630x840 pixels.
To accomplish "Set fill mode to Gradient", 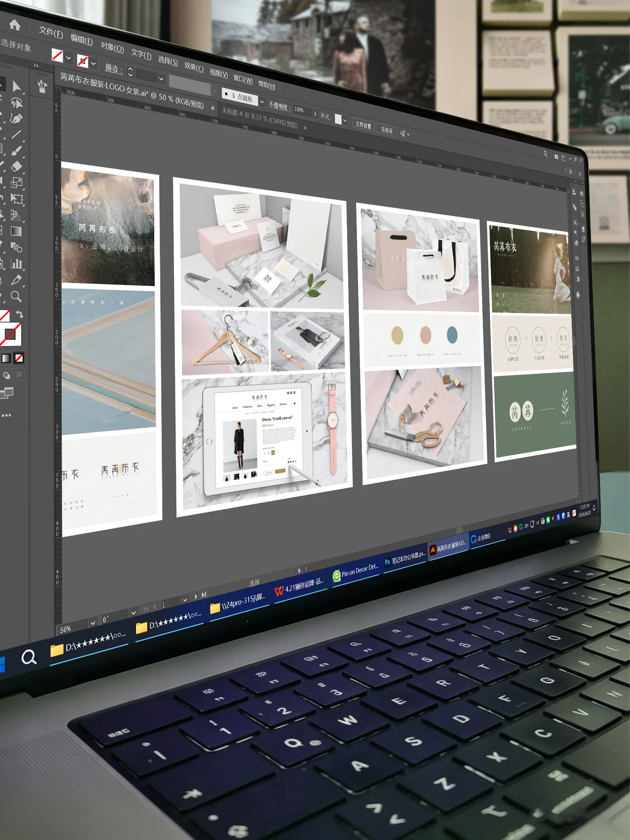I will pyautogui.click(x=6, y=358).
